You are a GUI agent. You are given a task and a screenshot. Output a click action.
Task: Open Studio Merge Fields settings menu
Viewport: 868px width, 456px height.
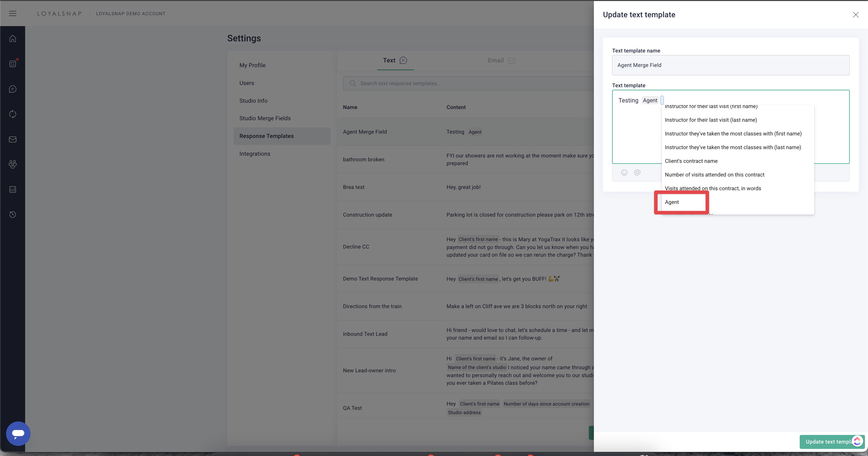(x=265, y=118)
